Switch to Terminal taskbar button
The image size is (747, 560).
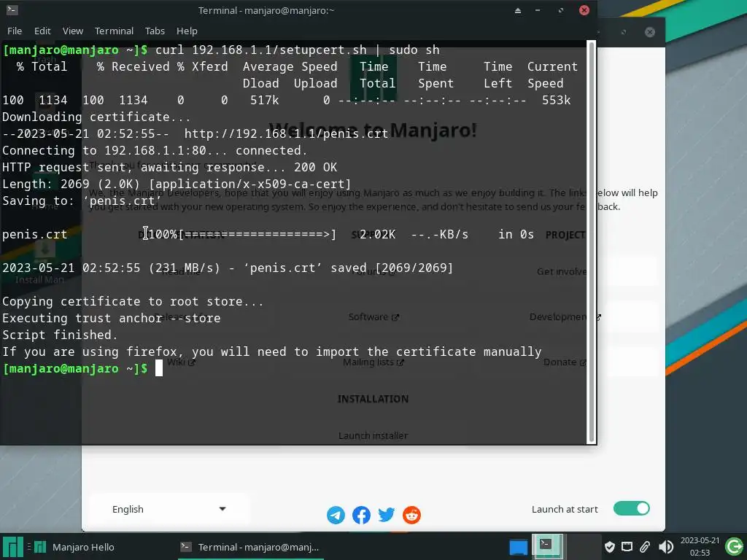[250, 547]
